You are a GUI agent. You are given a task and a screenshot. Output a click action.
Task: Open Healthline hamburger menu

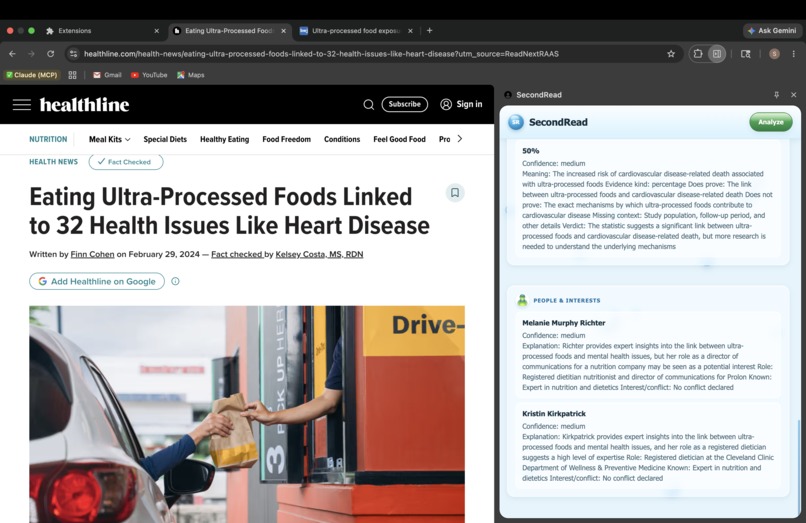(22, 104)
